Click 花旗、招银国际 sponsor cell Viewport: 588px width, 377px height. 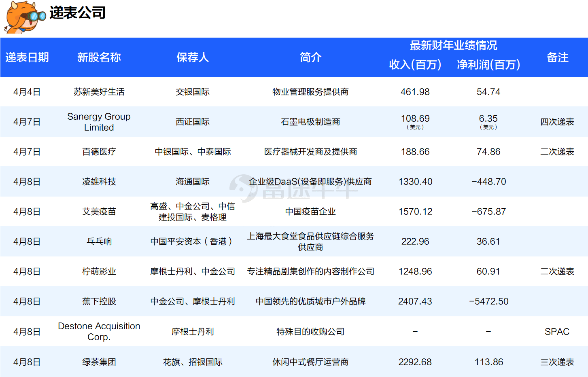click(x=193, y=362)
